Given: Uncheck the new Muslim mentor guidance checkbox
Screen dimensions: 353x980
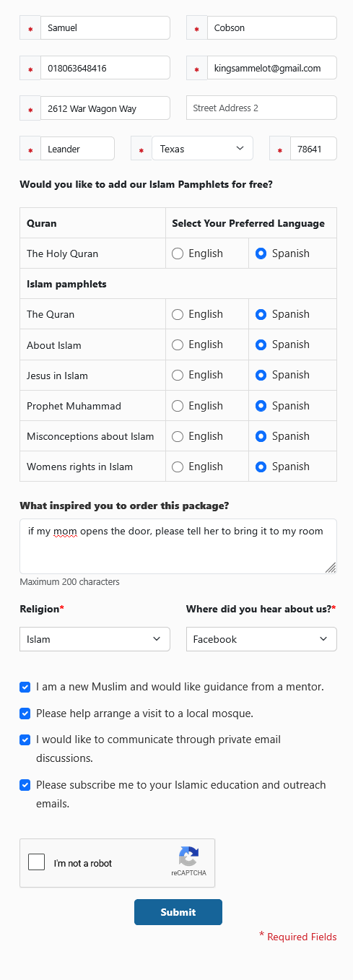Looking at the screenshot, I should tap(25, 687).
